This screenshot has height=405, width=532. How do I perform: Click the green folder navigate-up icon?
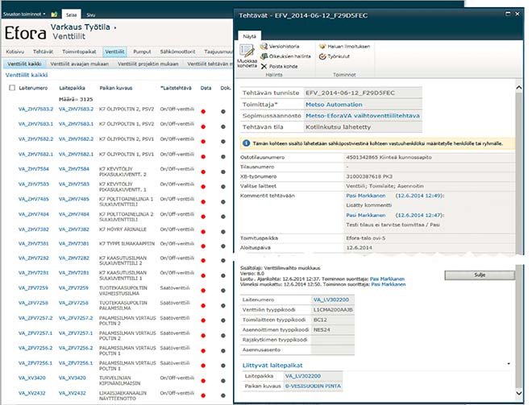coord(53,14)
